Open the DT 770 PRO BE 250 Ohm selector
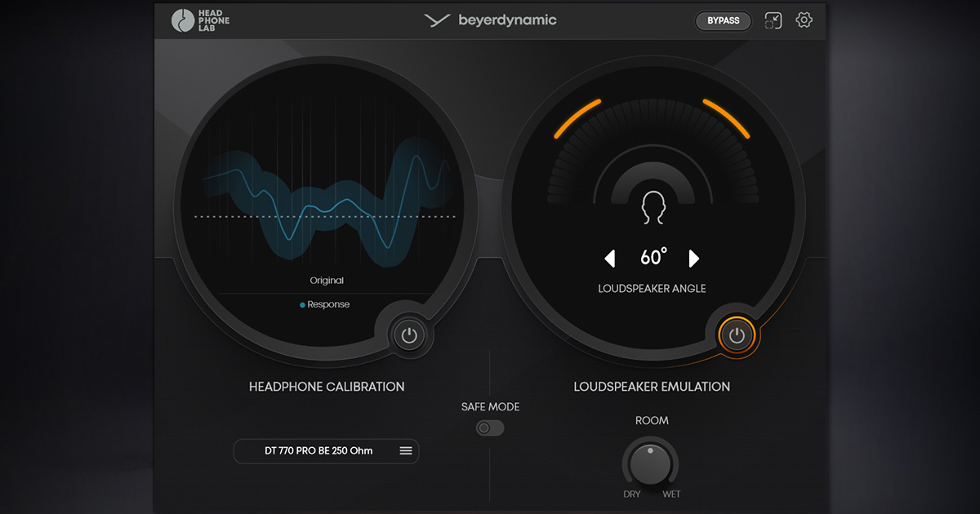 click(x=326, y=451)
